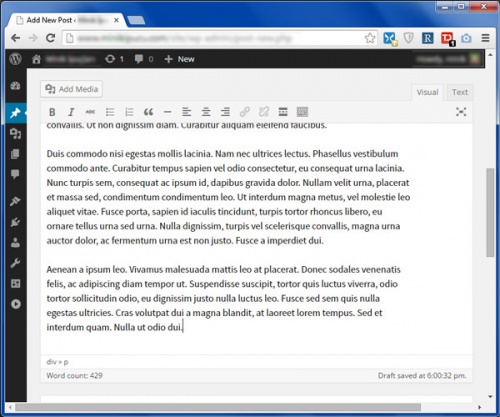Switch to the Text editor tab
This screenshot has width=500, height=417.
click(x=460, y=92)
